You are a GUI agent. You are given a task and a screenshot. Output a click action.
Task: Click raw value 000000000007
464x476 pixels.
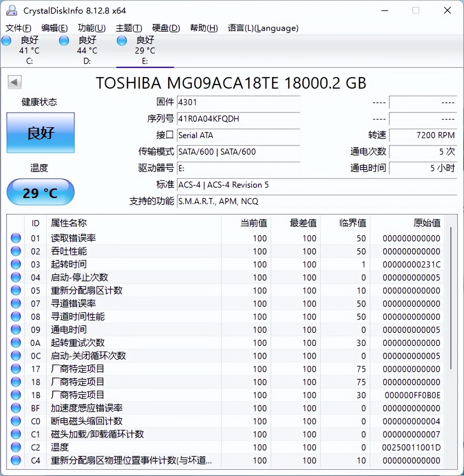411,434
